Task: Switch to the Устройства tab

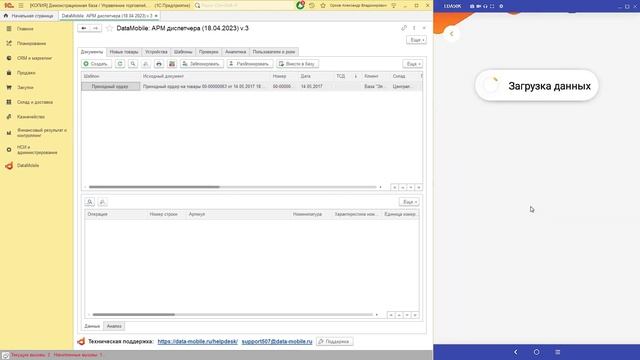Action: (156, 52)
